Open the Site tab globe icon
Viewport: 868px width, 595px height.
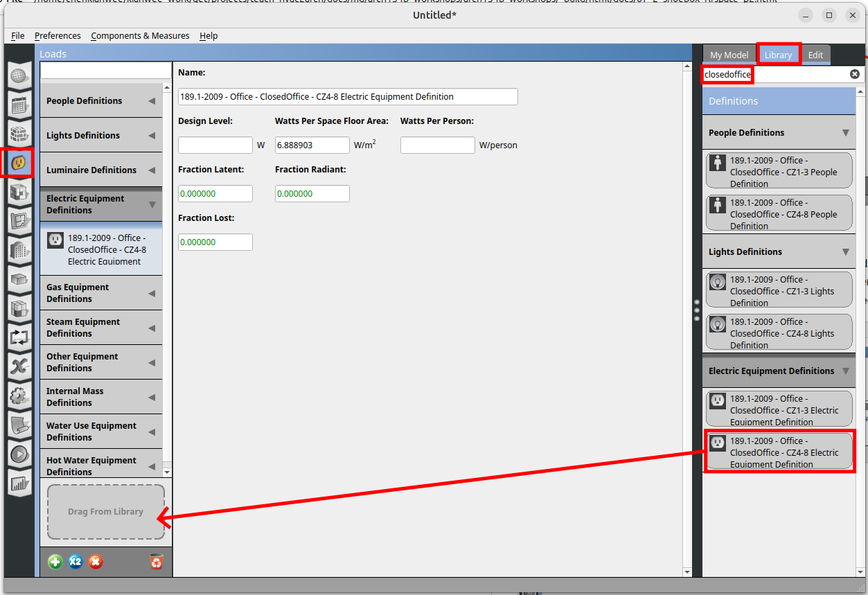tap(19, 76)
